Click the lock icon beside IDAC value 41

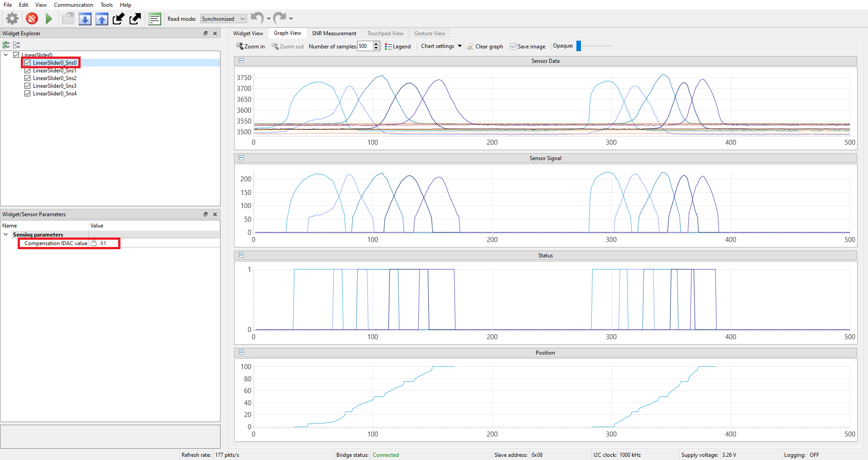94,243
